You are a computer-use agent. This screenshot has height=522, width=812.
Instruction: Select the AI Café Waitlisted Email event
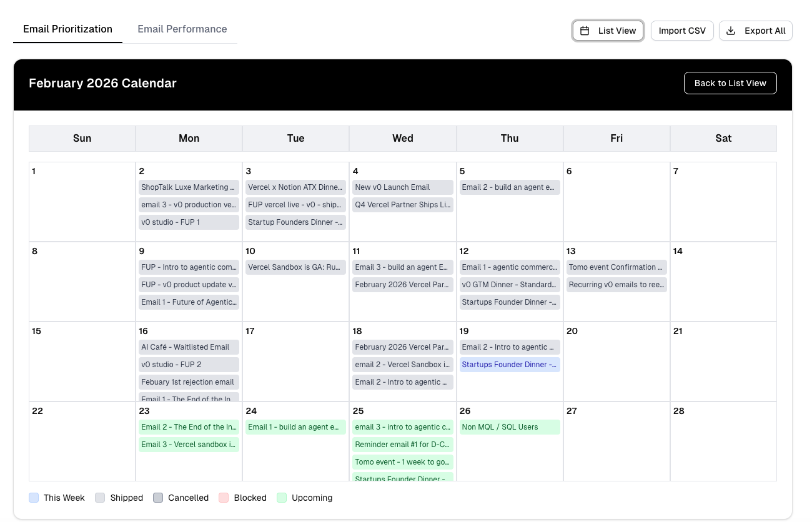(x=189, y=347)
